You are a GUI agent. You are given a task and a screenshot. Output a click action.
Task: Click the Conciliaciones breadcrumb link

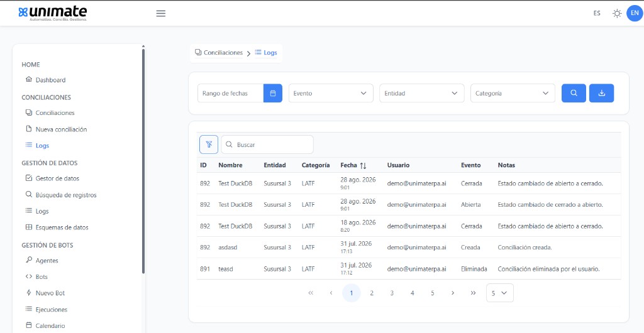click(x=219, y=53)
